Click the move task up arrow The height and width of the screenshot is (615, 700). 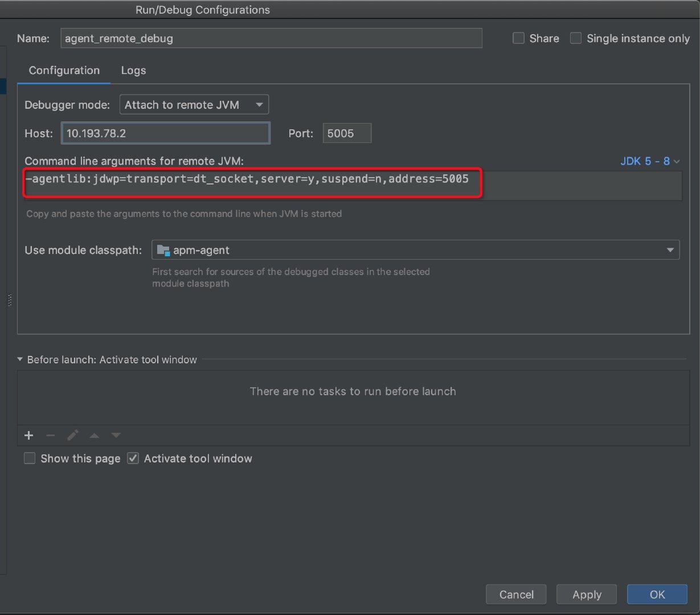pos(95,436)
